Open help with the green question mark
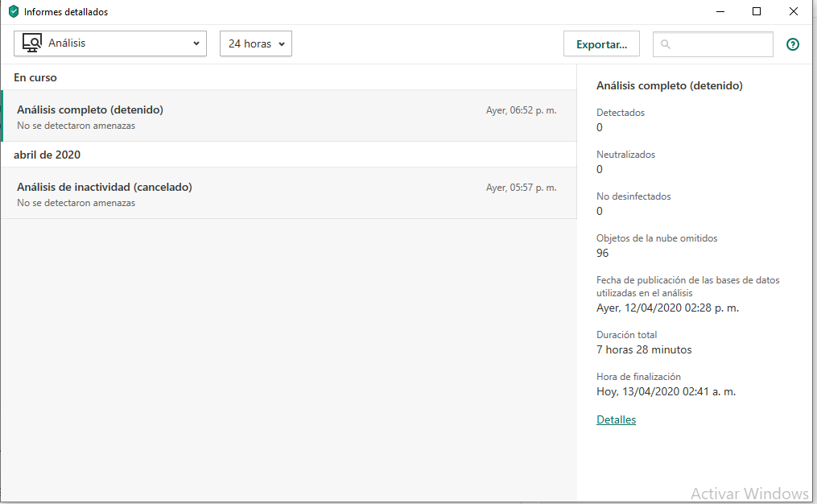Screen dimensions: 817x504 [x=793, y=44]
